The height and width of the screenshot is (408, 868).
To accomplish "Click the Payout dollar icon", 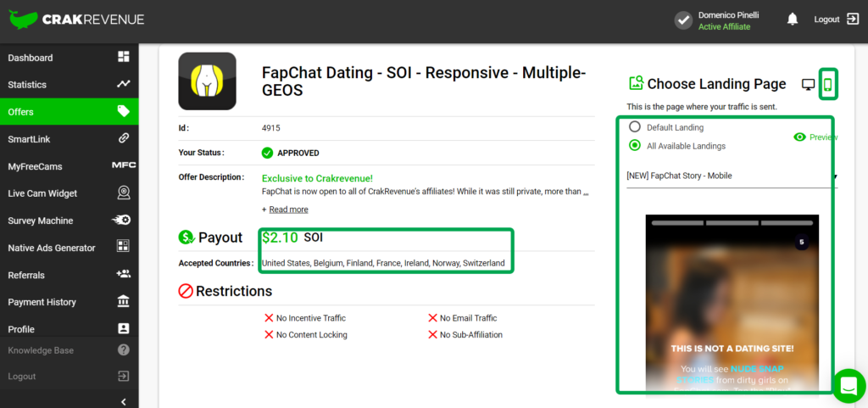I will (186, 238).
